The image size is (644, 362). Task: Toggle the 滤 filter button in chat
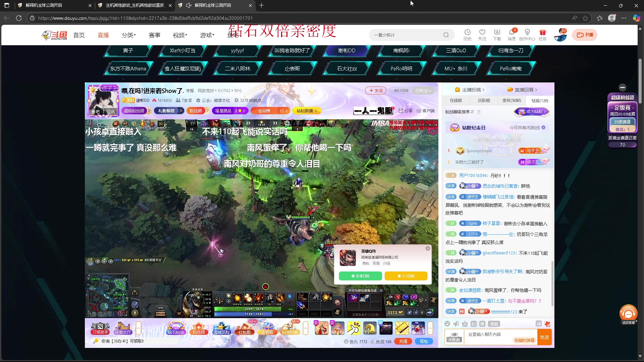[x=539, y=324]
